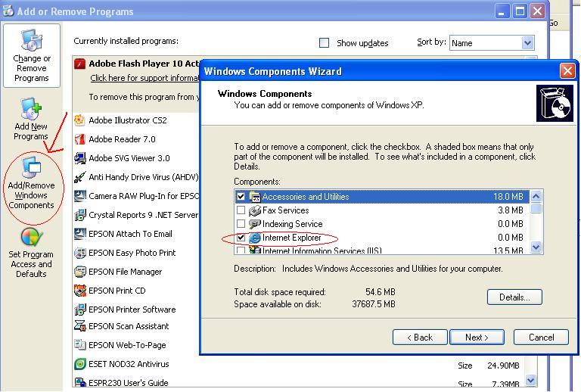Click components list scroll down arrow
Screen dimensions: 581x392
536,247
